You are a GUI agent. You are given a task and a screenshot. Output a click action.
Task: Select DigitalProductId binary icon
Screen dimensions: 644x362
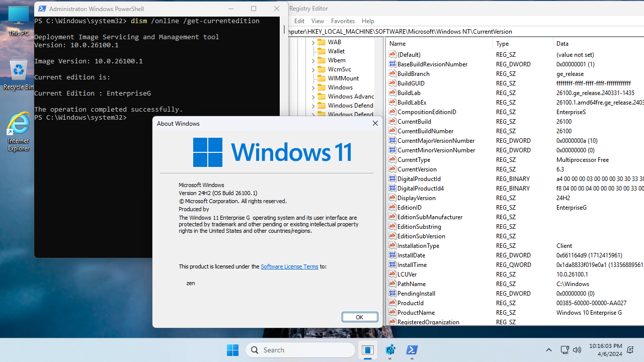[x=392, y=178]
